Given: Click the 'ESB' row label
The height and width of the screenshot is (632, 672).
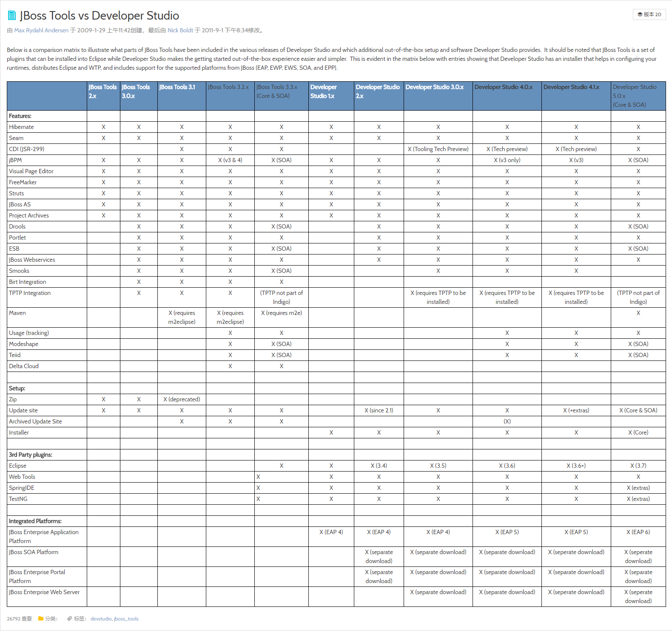Looking at the screenshot, I should tap(14, 249).
